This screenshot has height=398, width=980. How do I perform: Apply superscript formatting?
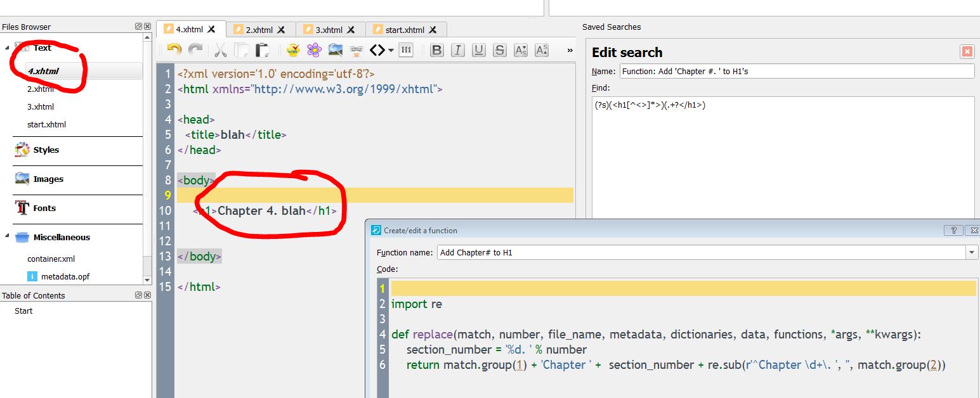tap(542, 50)
